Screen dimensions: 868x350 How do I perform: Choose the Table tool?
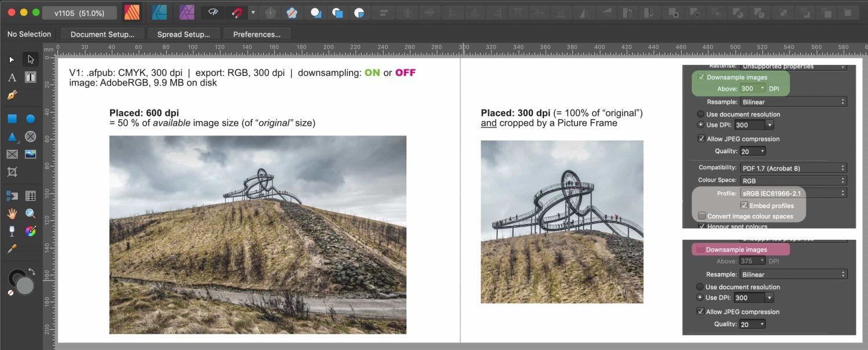(x=30, y=196)
